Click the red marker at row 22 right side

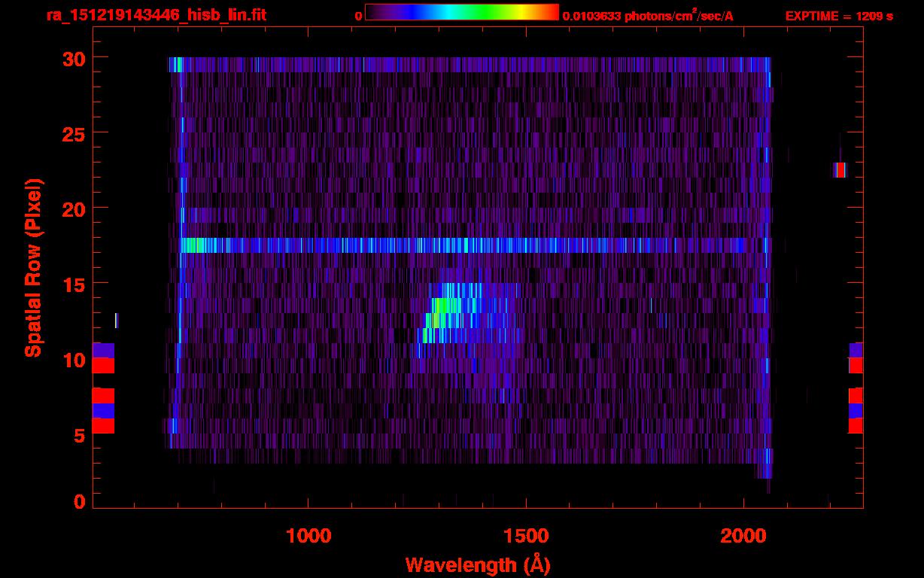tap(839, 170)
